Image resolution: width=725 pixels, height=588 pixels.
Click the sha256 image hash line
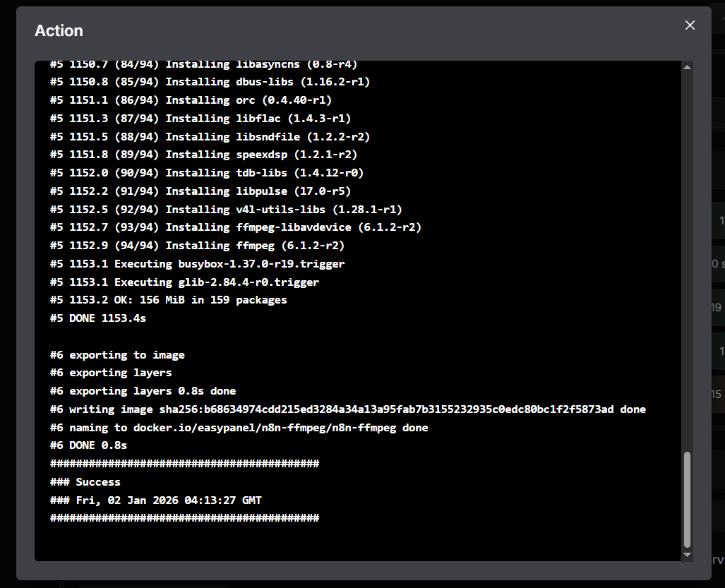point(347,409)
